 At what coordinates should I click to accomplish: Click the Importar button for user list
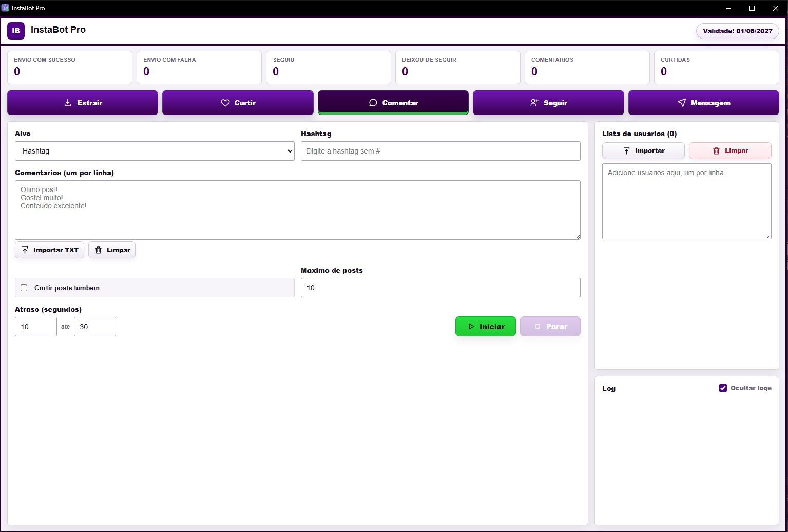(x=643, y=151)
